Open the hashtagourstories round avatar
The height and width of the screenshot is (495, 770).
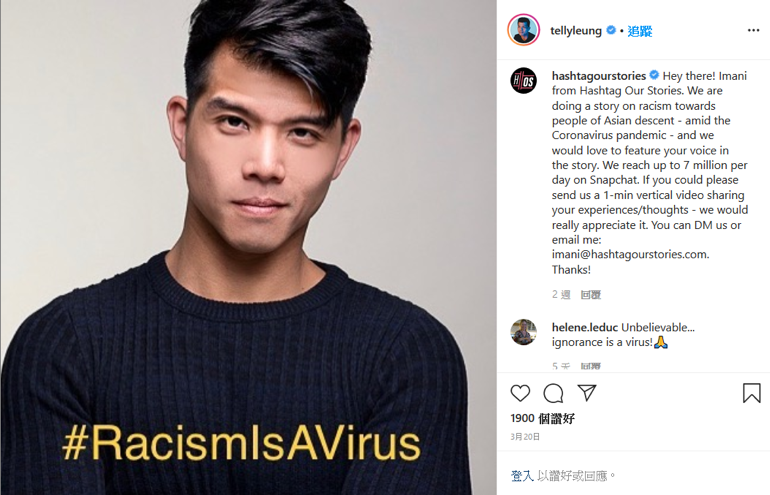[523, 81]
